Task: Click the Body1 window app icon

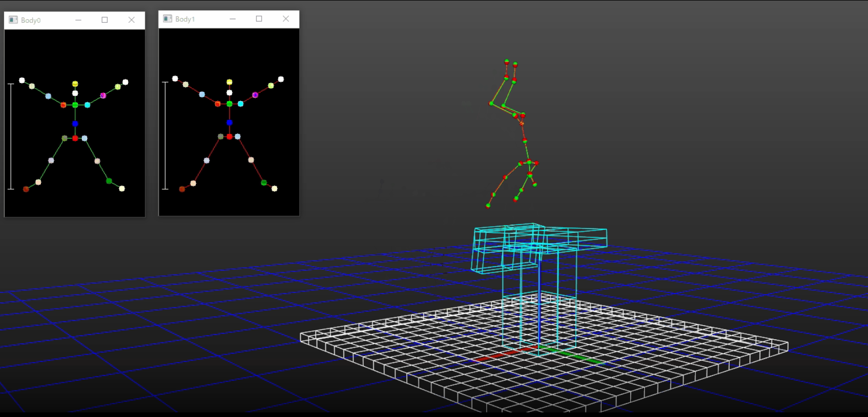Action: (x=167, y=19)
